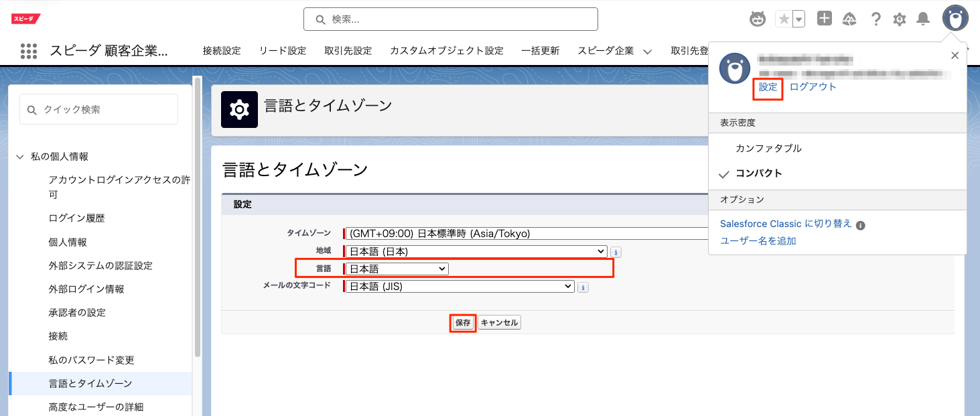
Task: Open the setup gear icon in header
Action: (x=900, y=19)
